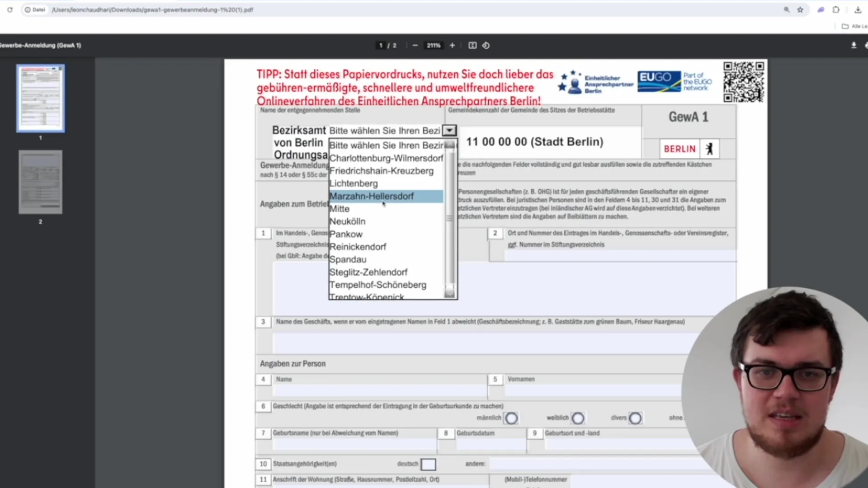Screen dimensions: 868x488
Task: Tick the deutsch nationality checkbox
Action: pos(428,464)
